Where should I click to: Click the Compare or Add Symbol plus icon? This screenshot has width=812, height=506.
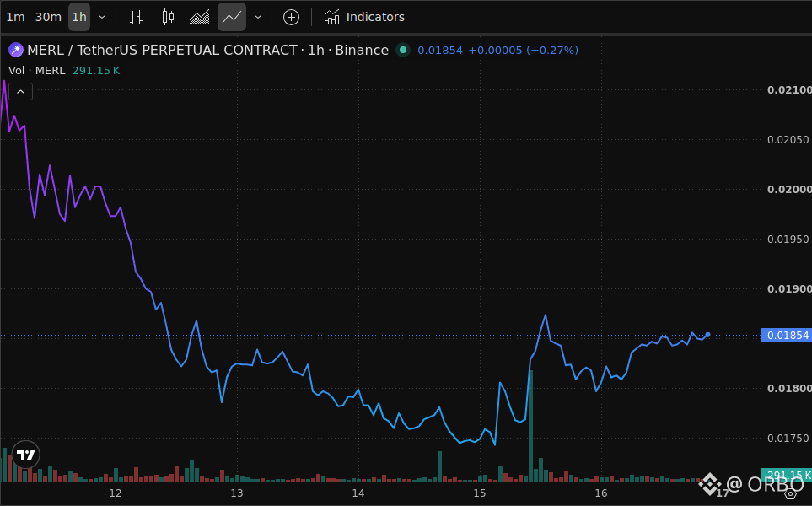click(x=291, y=17)
